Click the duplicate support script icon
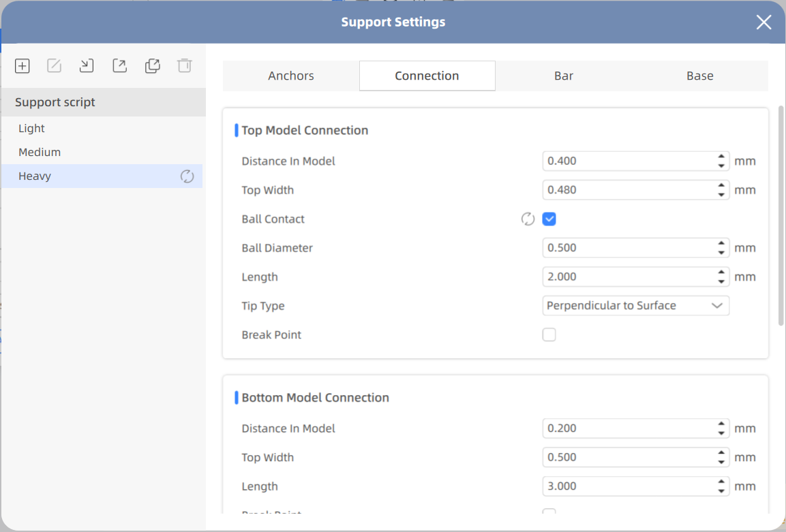The image size is (786, 532). 153,66
